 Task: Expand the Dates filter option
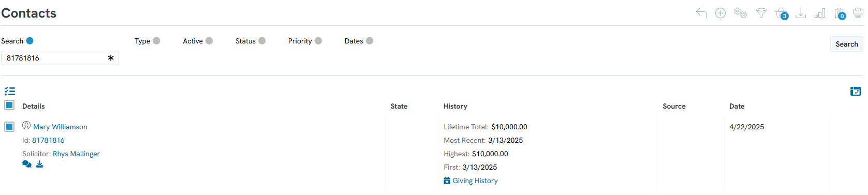(370, 41)
